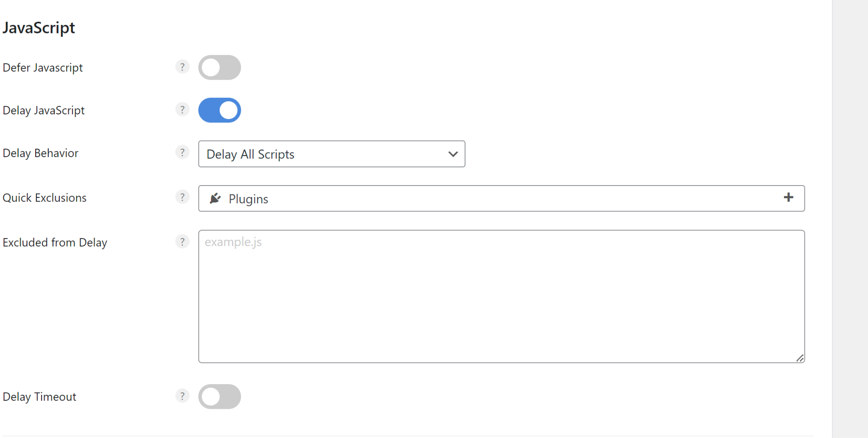Screen dimensions: 868x438
Task: Show help for Delay JavaScript setting
Action: click(x=182, y=110)
